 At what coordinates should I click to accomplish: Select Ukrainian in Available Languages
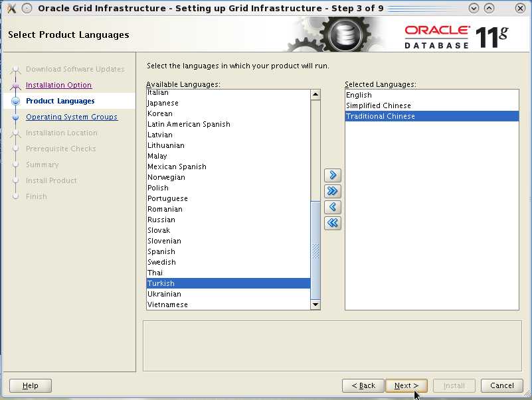coord(228,295)
